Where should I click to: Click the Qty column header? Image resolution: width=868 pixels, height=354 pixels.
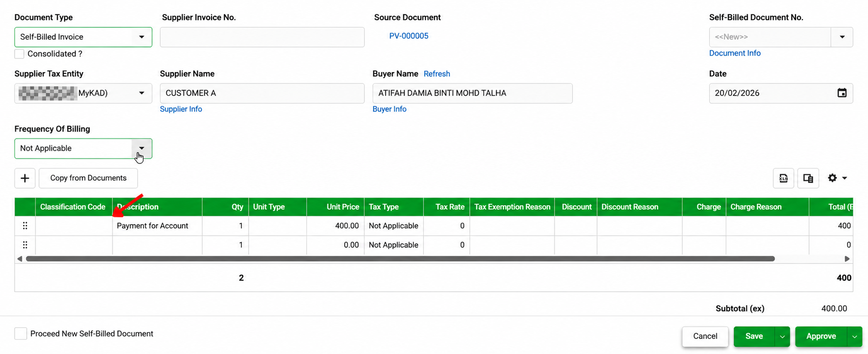pyautogui.click(x=225, y=207)
